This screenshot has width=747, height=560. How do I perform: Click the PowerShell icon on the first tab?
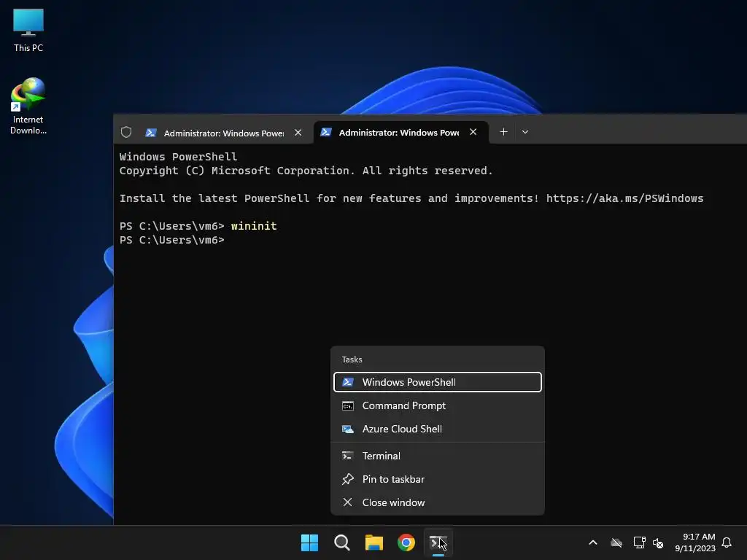pyautogui.click(x=151, y=133)
